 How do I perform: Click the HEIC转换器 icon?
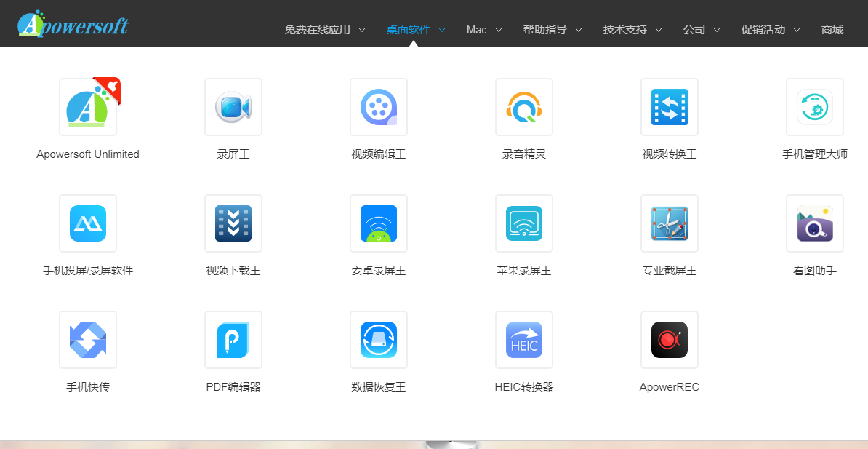524,340
